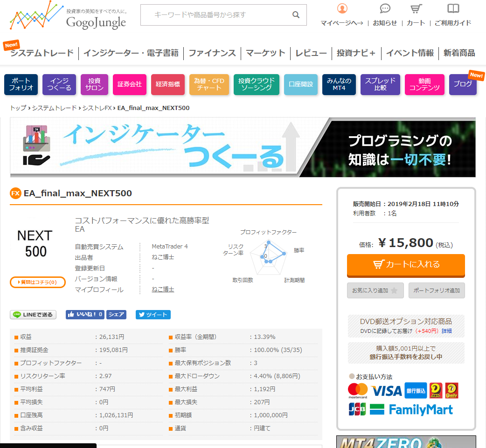This screenshot has width=486, height=448.
Task: Click システムトレード breadcrumb link
Action: (x=54, y=108)
